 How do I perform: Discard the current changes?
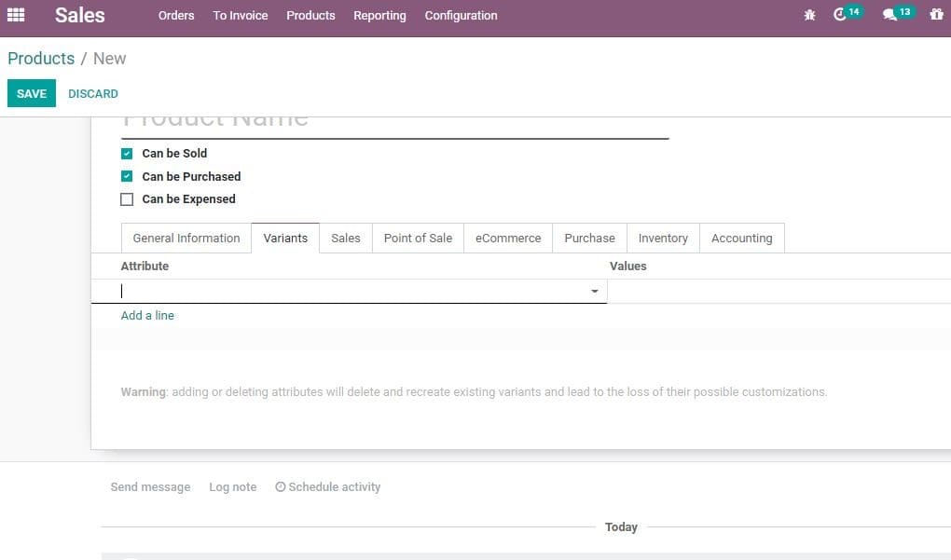[93, 93]
